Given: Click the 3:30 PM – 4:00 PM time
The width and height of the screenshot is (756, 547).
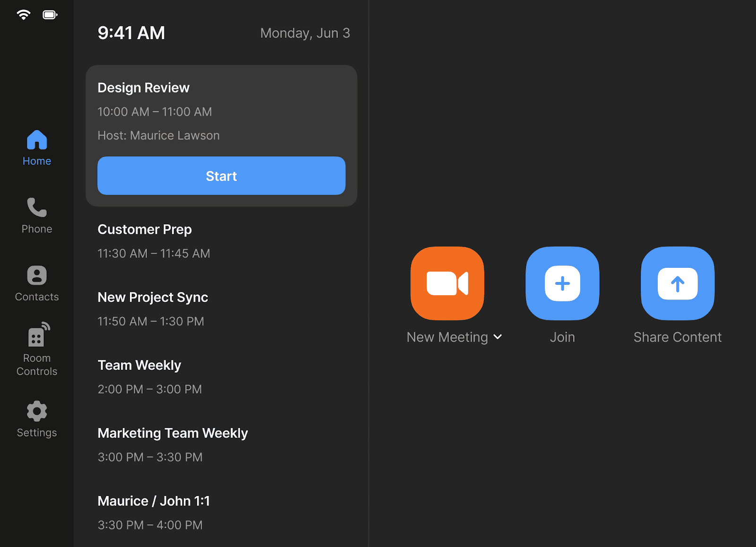Looking at the screenshot, I should click(x=150, y=525).
